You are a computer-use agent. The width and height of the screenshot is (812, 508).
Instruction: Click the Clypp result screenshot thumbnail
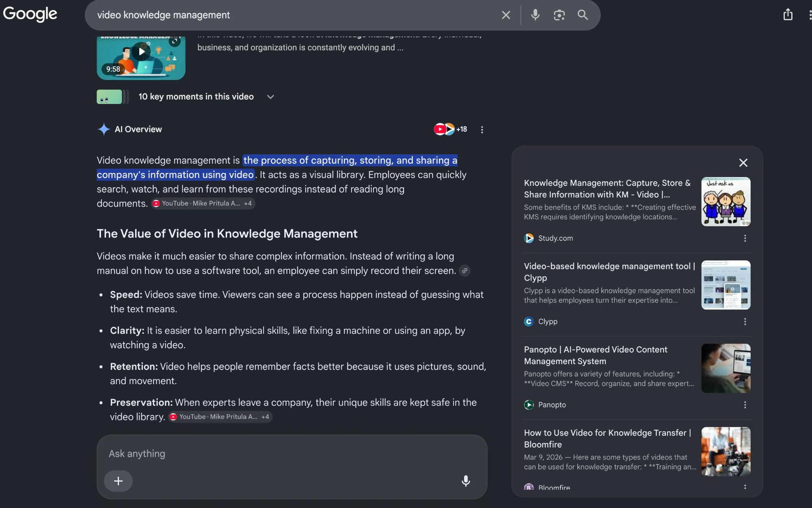[726, 285]
